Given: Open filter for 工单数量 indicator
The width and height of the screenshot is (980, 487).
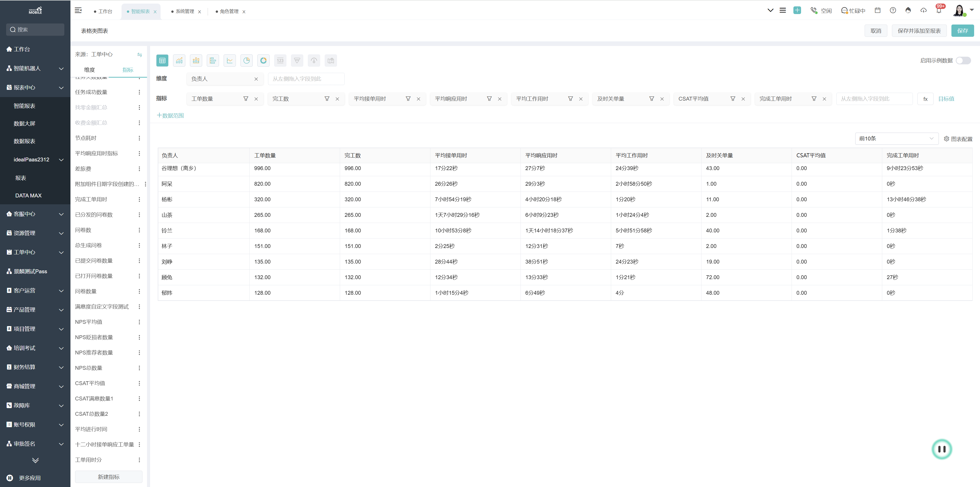Looking at the screenshot, I should (246, 99).
